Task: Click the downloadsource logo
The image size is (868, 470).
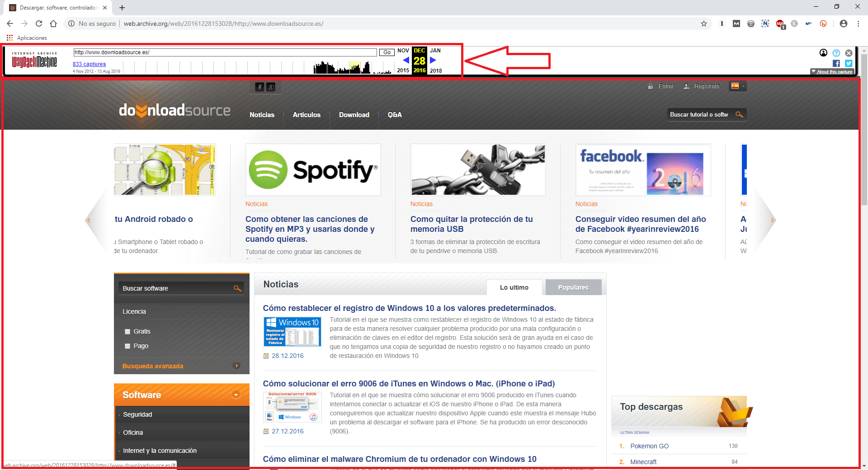Action: [175, 110]
